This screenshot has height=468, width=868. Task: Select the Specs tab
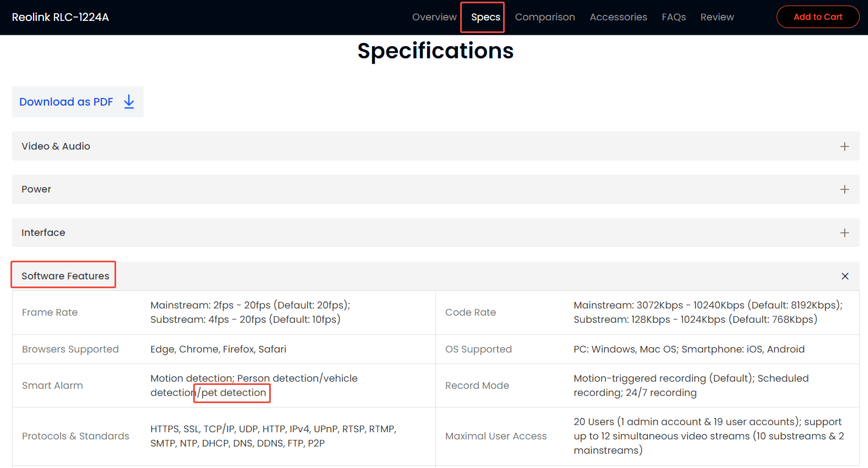pyautogui.click(x=485, y=17)
